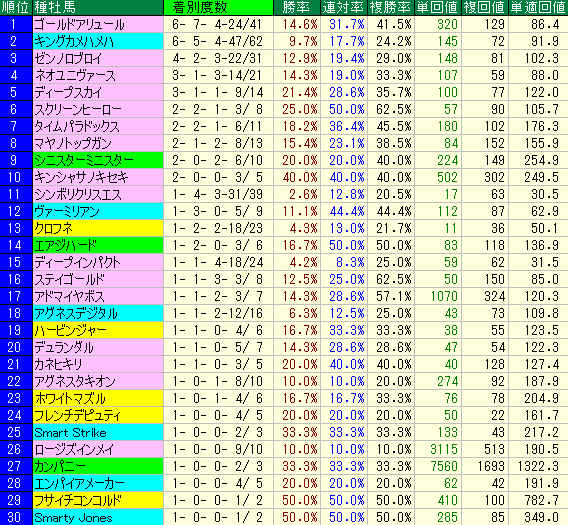568x525 pixels.
Task: Select the ディープインパクト row
Action: (284, 262)
